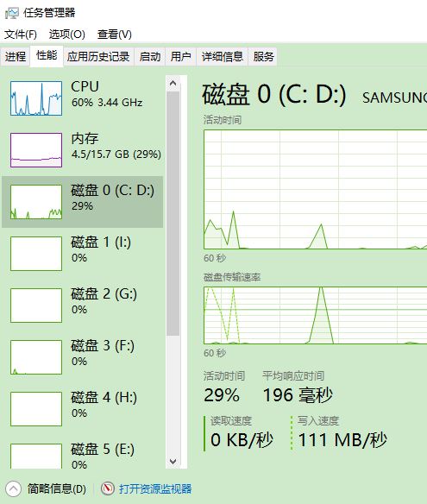Select the 内存 memory graph thumbnail
The height and width of the screenshot is (504, 427).
[36, 150]
